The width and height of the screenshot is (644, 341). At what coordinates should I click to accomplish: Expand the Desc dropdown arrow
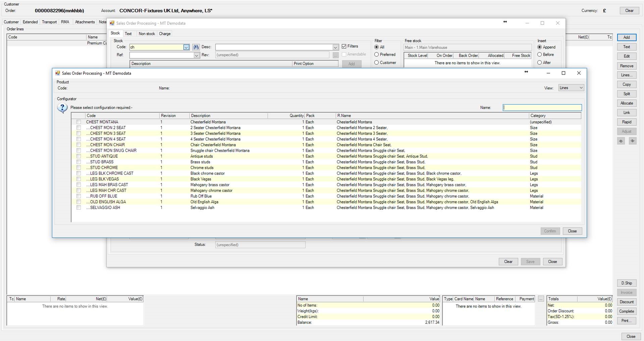tap(335, 47)
